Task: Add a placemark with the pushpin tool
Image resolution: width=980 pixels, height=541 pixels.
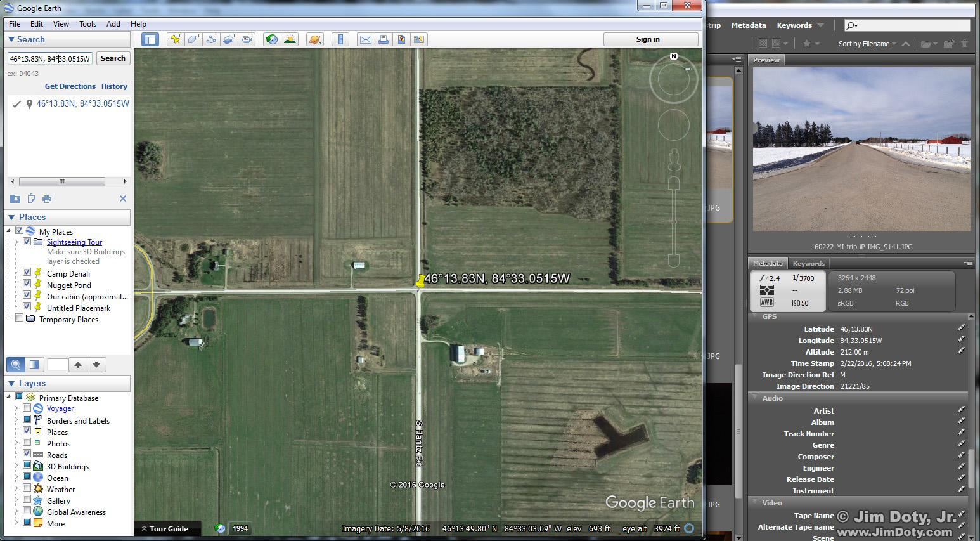Action: 176,39
